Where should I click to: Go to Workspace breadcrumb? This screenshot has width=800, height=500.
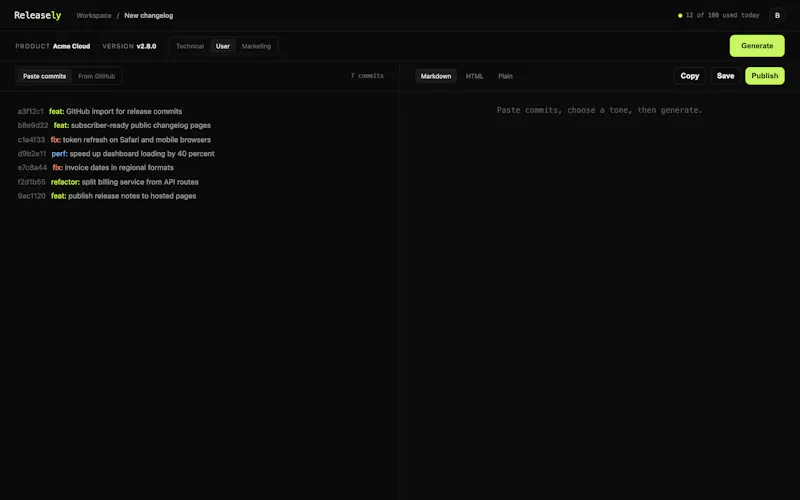click(x=94, y=15)
